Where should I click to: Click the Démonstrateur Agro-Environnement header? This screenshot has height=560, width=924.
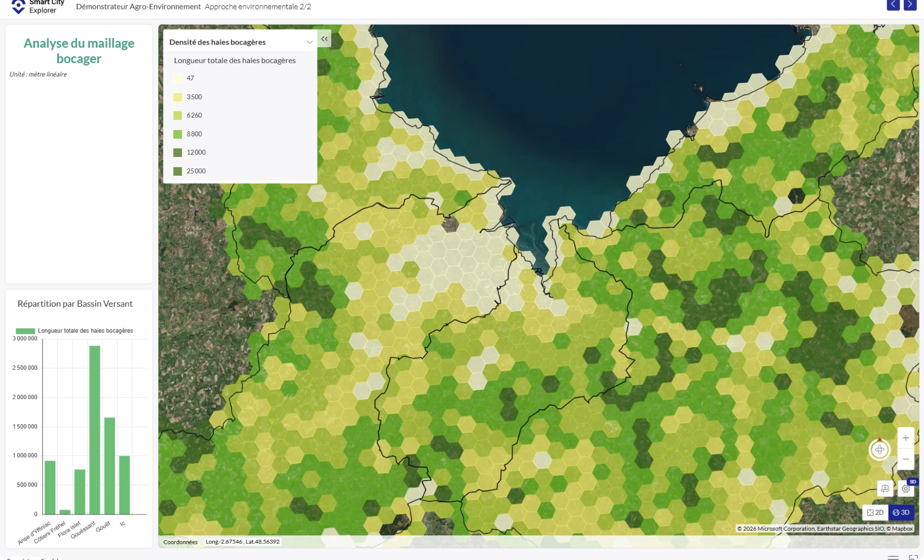pyautogui.click(x=138, y=6)
